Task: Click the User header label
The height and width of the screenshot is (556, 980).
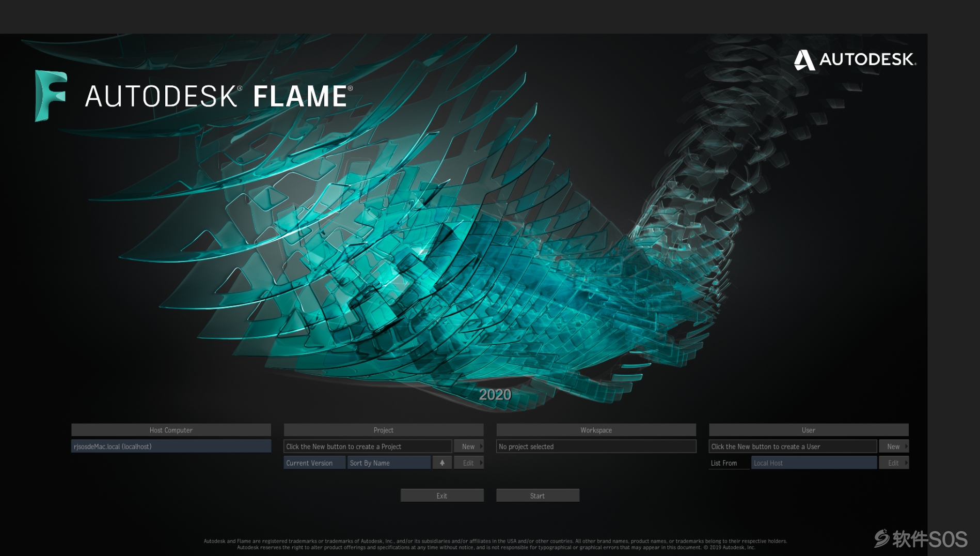Action: point(809,430)
